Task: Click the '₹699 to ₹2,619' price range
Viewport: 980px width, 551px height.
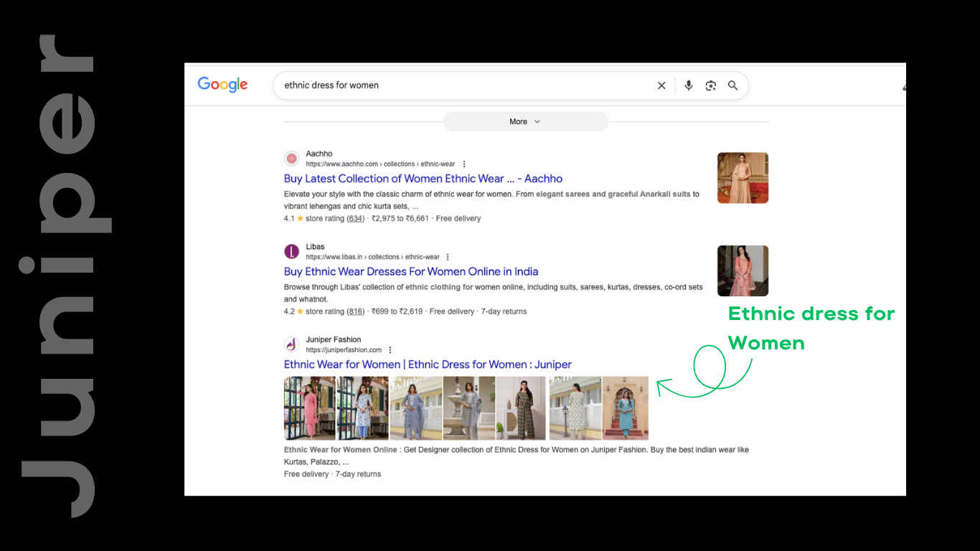Action: (397, 311)
